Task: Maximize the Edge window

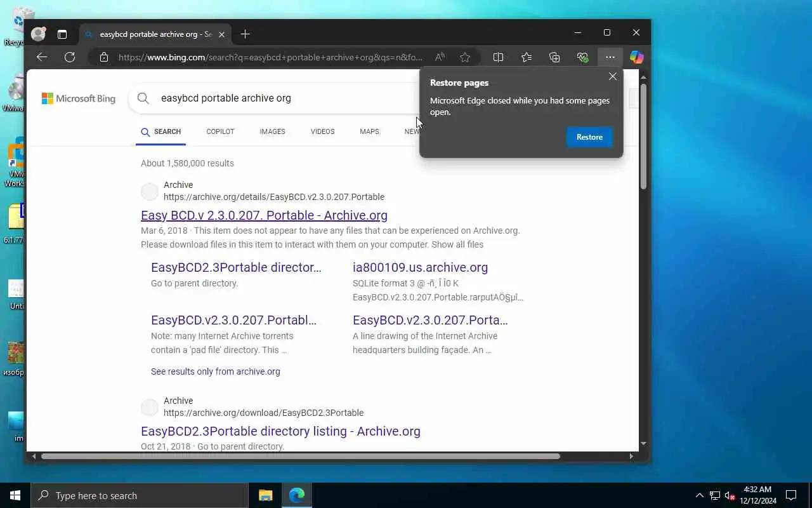Action: [x=607, y=32]
